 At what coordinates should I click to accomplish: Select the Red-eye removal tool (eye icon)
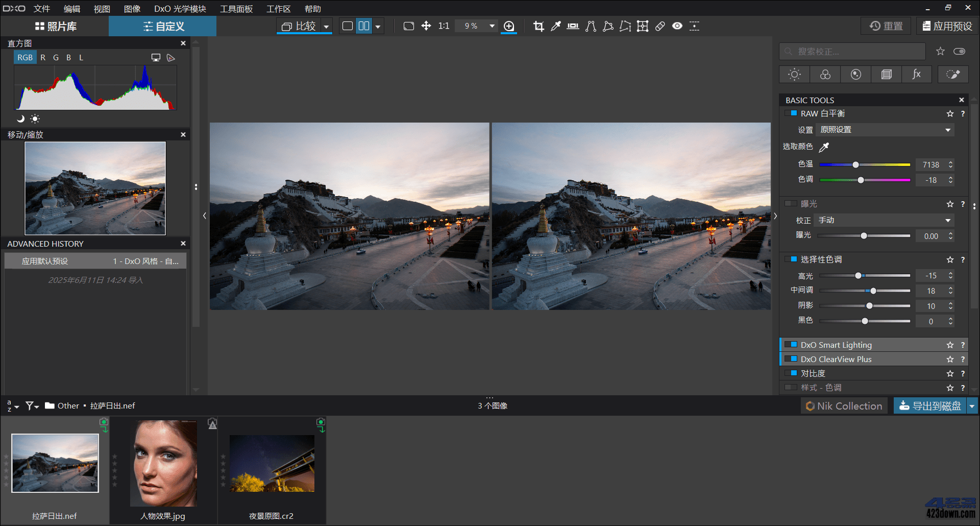coord(677,26)
